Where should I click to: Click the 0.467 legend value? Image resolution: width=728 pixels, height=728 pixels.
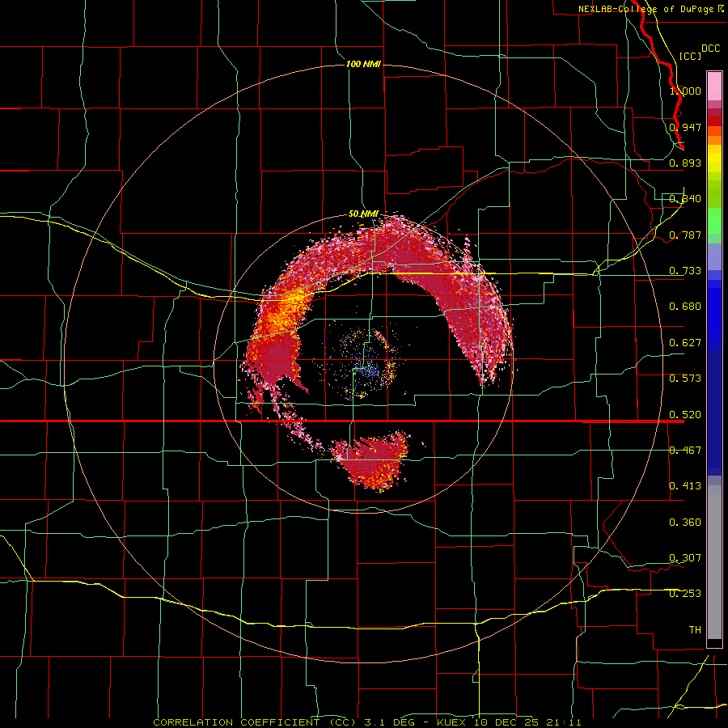[685, 451]
